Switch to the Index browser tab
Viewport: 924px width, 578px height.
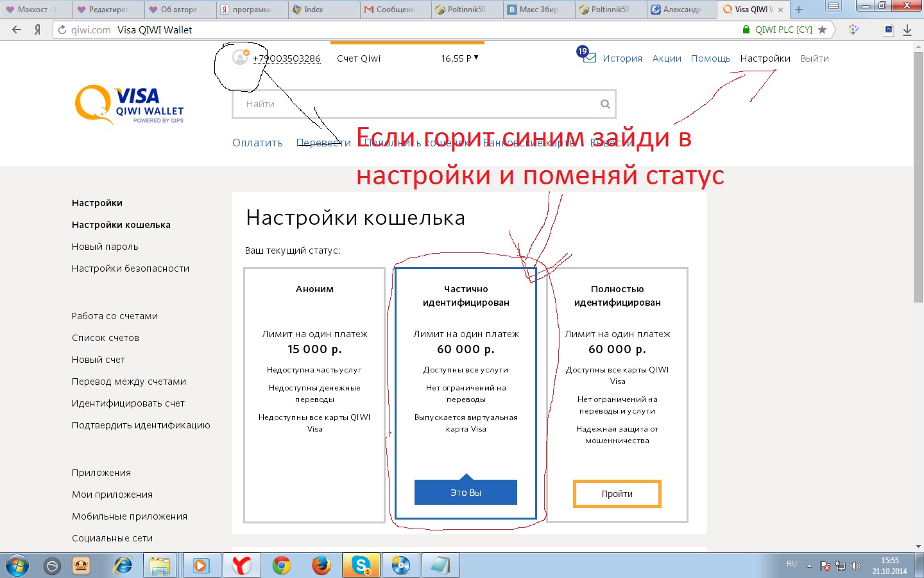click(323, 10)
